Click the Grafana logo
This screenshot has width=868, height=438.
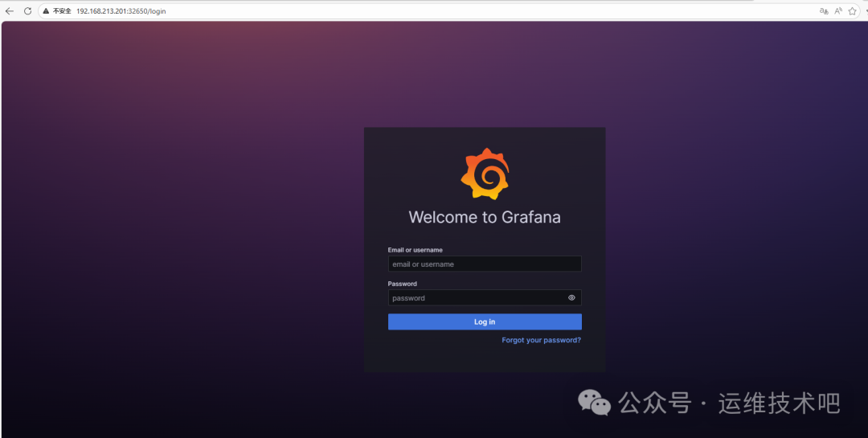click(485, 174)
